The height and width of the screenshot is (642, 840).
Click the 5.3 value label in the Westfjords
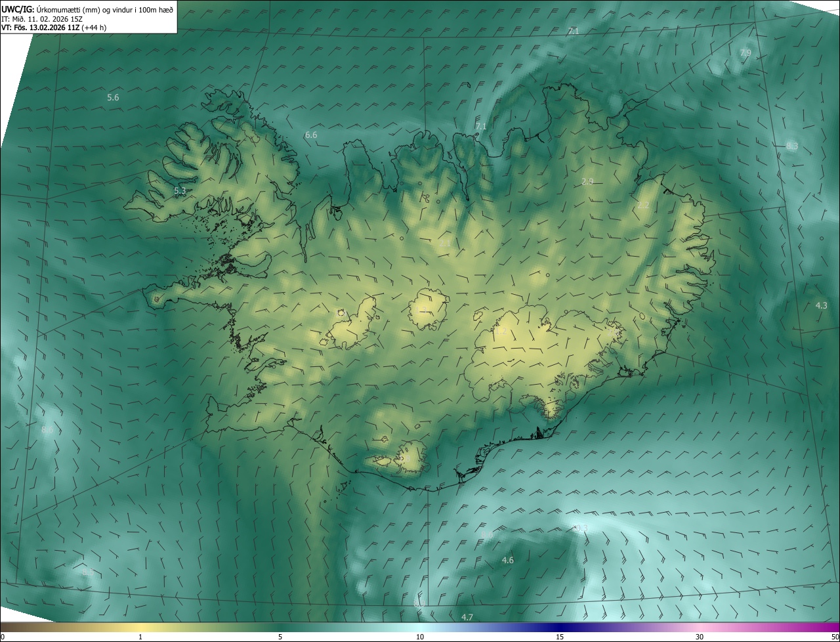click(x=180, y=191)
